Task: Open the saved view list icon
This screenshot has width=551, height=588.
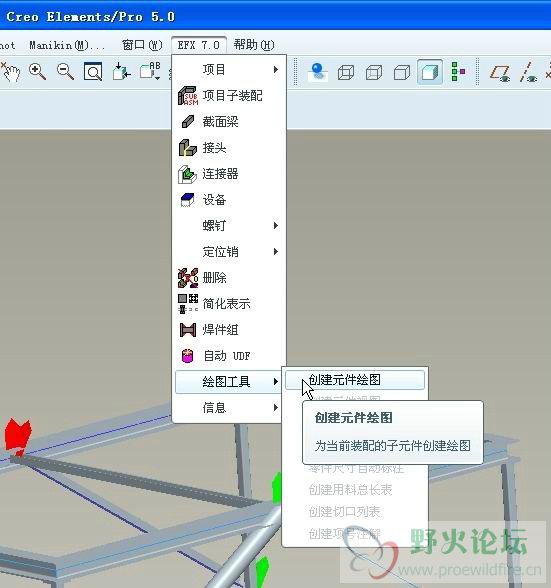Action: pos(150,72)
